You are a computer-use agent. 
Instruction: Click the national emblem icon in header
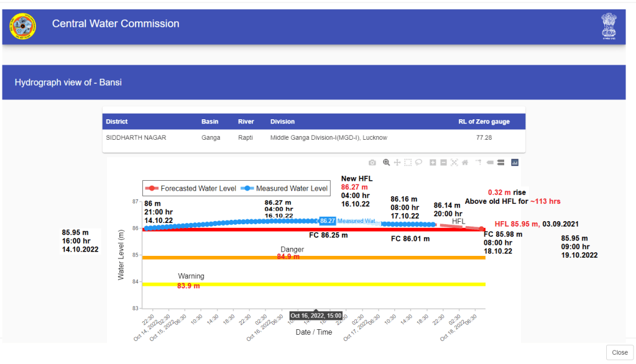point(609,25)
